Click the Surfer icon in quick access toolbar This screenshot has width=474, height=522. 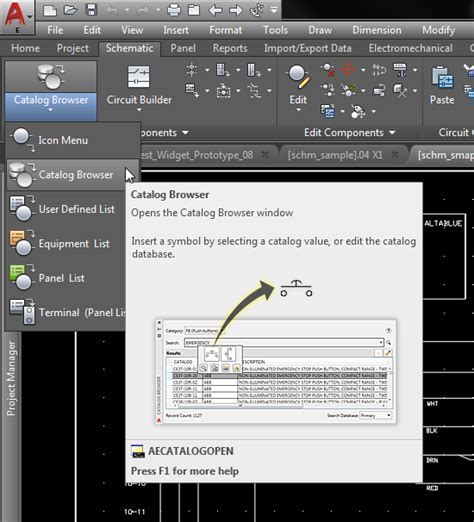(257, 10)
